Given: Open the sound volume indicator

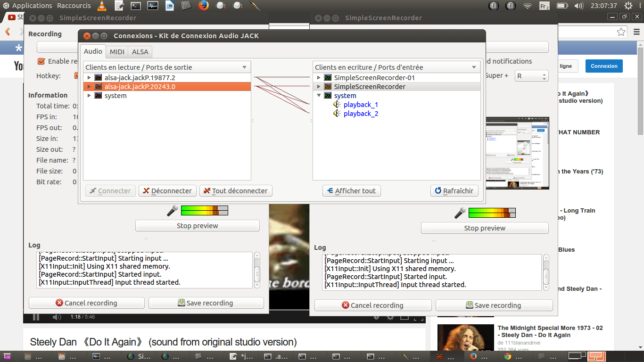Looking at the screenshot, I should 579,6.
